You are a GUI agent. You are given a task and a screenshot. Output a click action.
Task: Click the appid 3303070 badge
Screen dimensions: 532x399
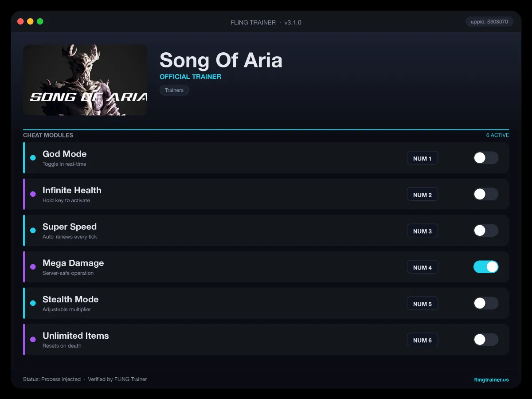click(x=489, y=22)
